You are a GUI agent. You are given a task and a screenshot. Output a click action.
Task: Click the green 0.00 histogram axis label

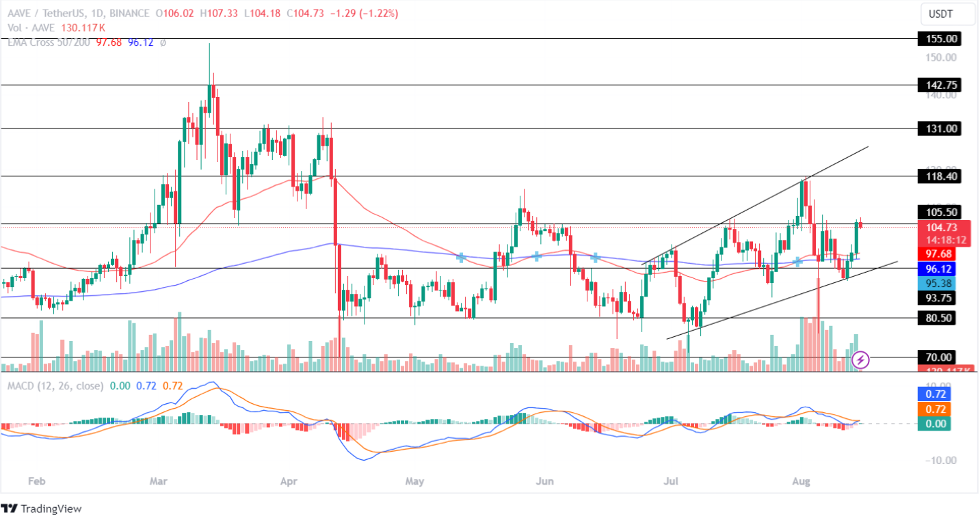(x=933, y=424)
